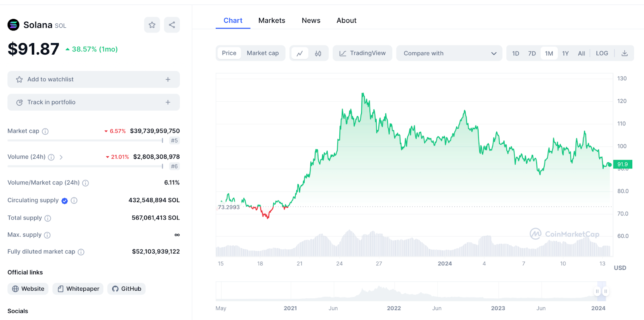Viewport: 644px width, 320px height.
Task: Click left handle of range selector
Action: (597, 291)
